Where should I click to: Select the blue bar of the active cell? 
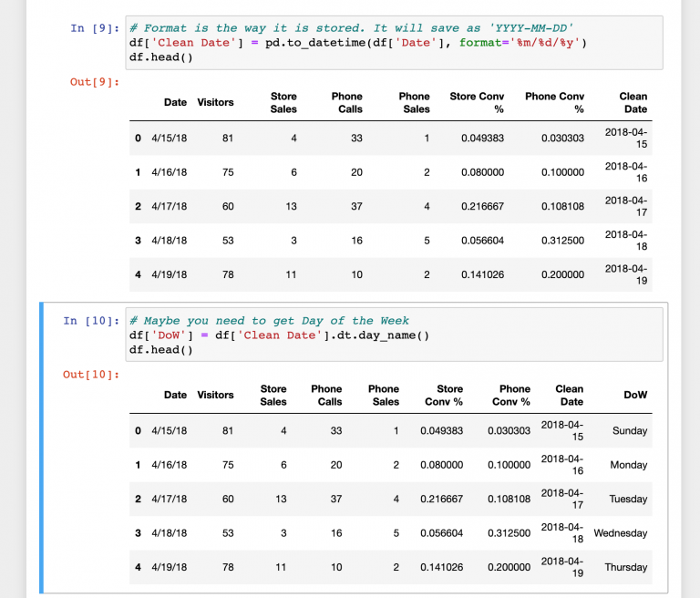(x=41, y=448)
